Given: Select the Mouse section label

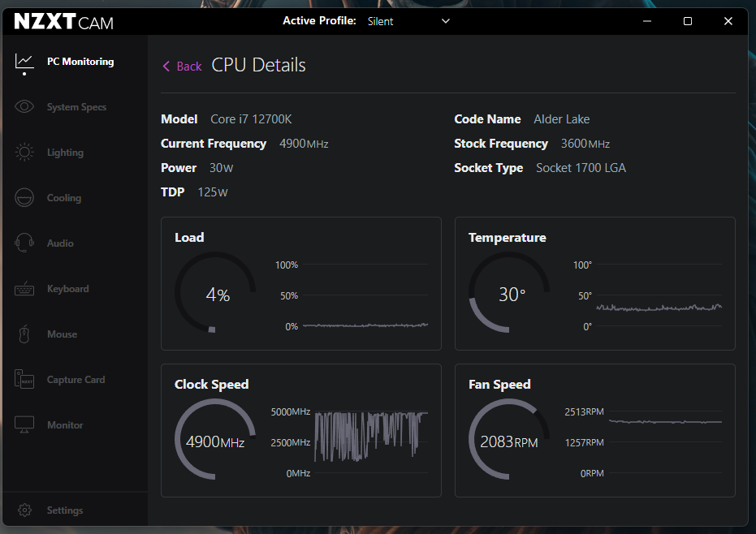Looking at the screenshot, I should (x=63, y=334).
